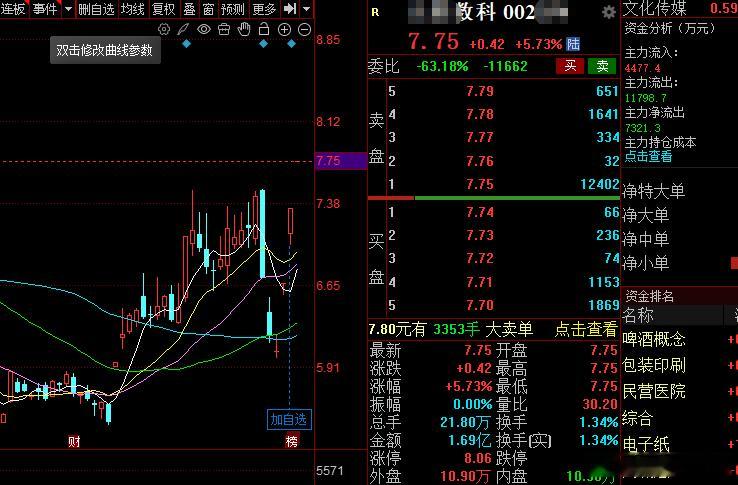Screen dimensions: 738x485
Task: Select 啤酒概念 in fund ranking
Action: [654, 339]
